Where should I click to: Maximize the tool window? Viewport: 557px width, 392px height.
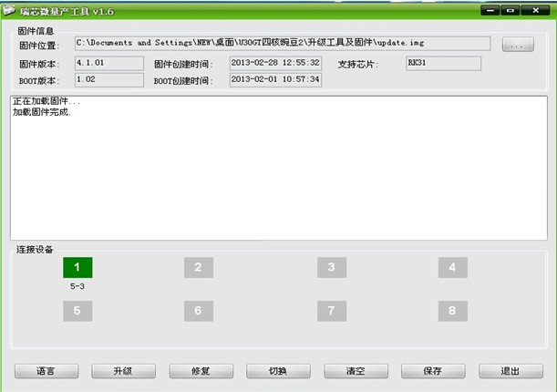click(x=511, y=10)
